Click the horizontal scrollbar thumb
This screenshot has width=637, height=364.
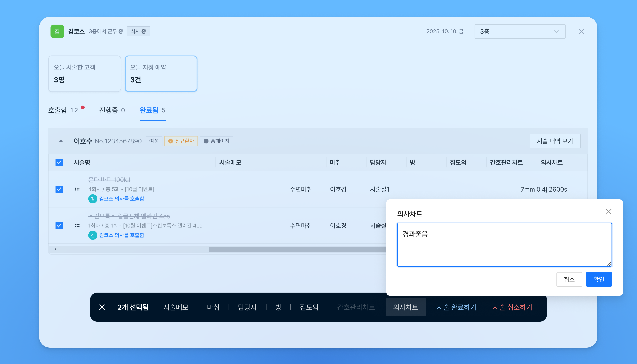[298, 249]
